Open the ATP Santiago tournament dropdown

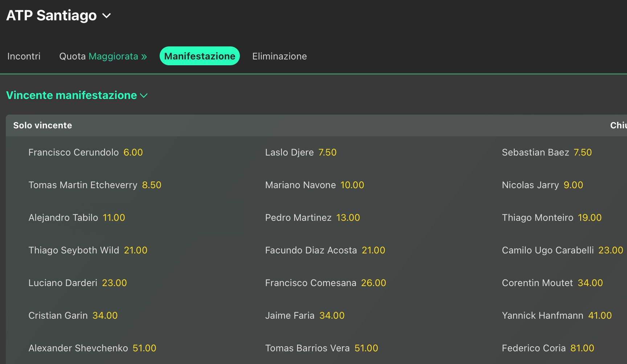tap(106, 16)
